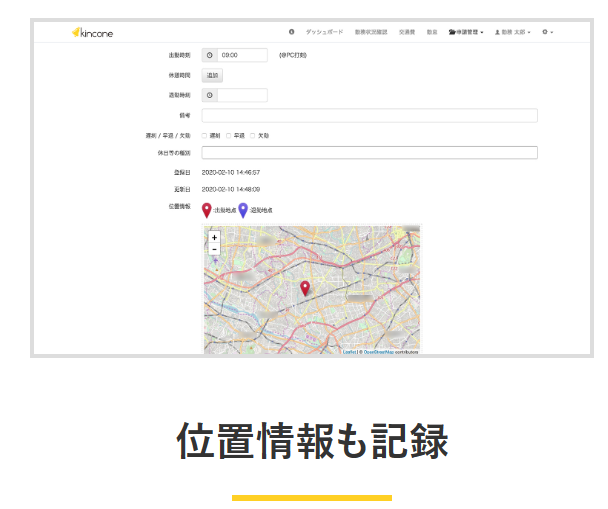Click the 2020-02-10 14:46:57 timestamp

(231, 172)
